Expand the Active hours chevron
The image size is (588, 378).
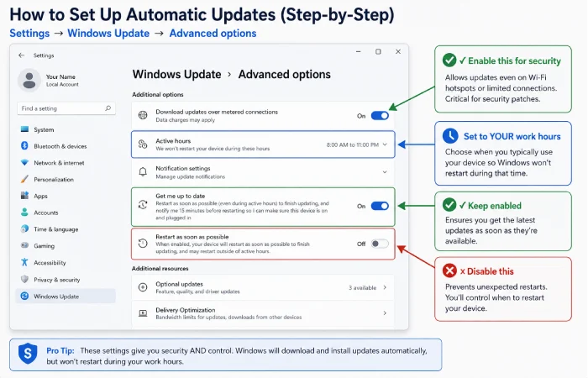(385, 144)
